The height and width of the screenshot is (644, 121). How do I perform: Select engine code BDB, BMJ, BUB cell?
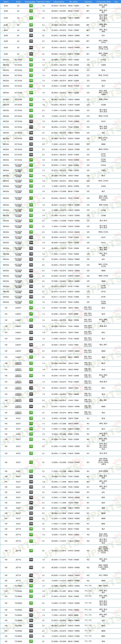[x=103, y=25]
